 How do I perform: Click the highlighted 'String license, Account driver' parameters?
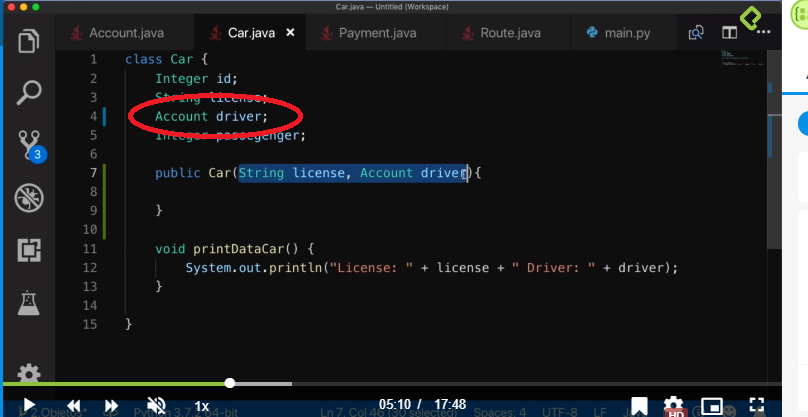pos(352,173)
